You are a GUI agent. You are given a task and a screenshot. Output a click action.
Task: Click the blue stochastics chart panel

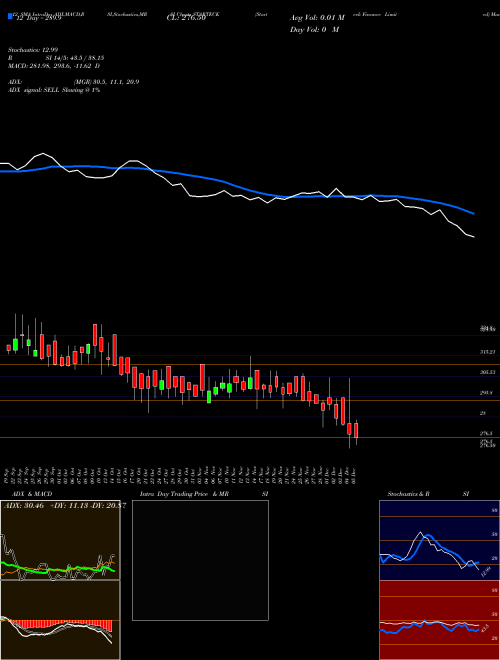click(x=439, y=540)
